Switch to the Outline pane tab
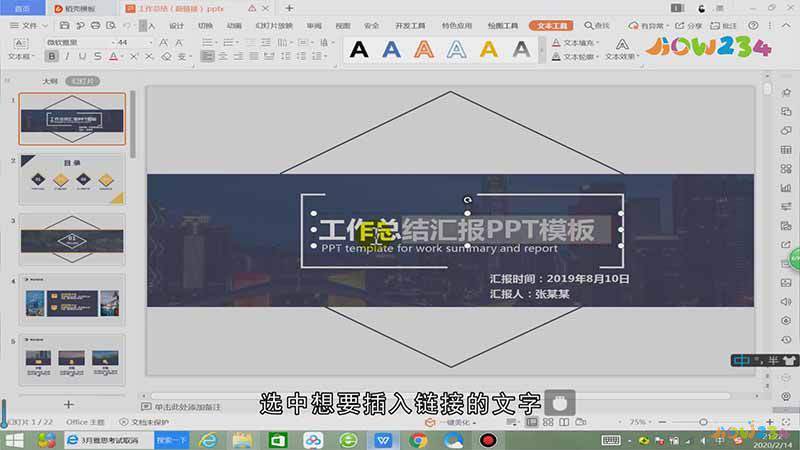 [50, 81]
